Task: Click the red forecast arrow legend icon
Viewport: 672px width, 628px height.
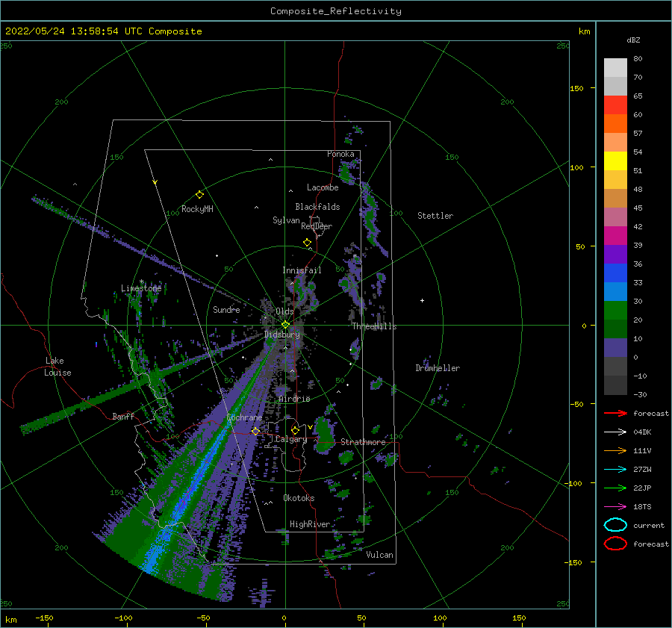Action: coord(615,413)
